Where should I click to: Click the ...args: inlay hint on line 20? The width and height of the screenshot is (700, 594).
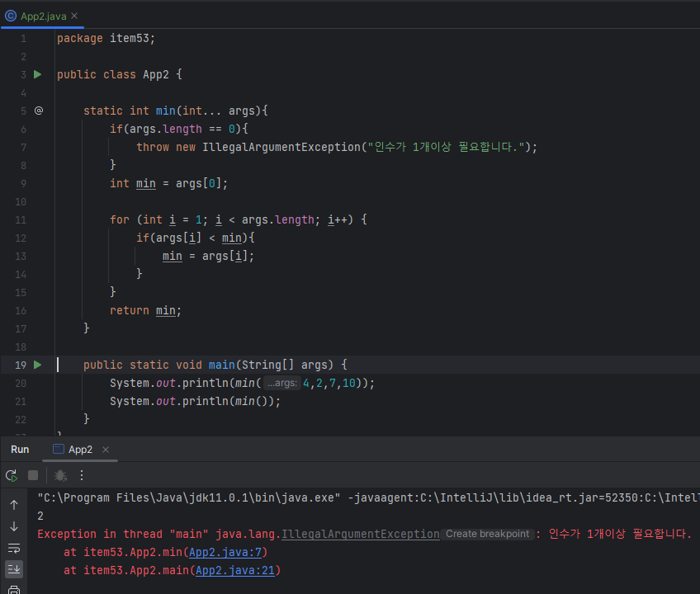tap(282, 384)
